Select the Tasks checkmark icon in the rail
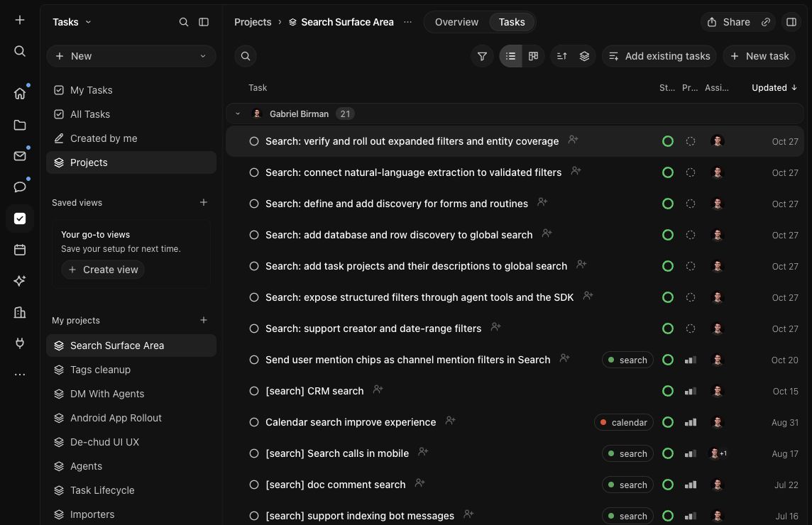Image resolution: width=812 pixels, height=525 pixels. click(x=20, y=219)
